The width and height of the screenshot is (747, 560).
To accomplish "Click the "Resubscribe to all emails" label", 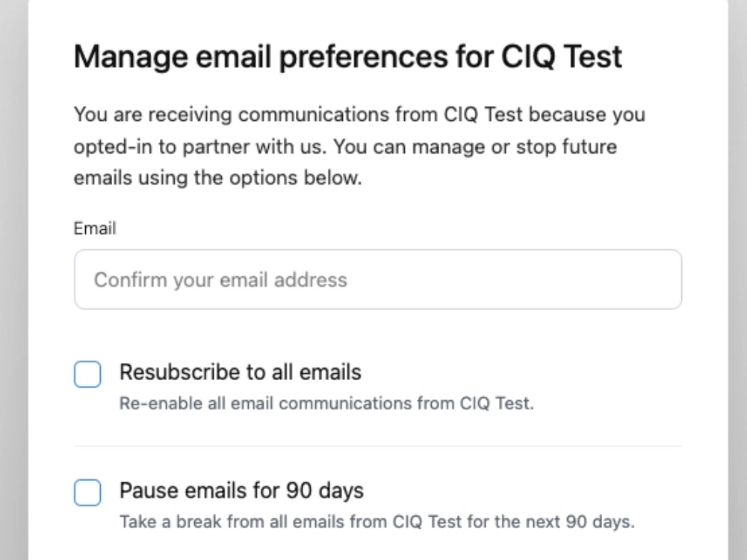I will click(x=240, y=372).
